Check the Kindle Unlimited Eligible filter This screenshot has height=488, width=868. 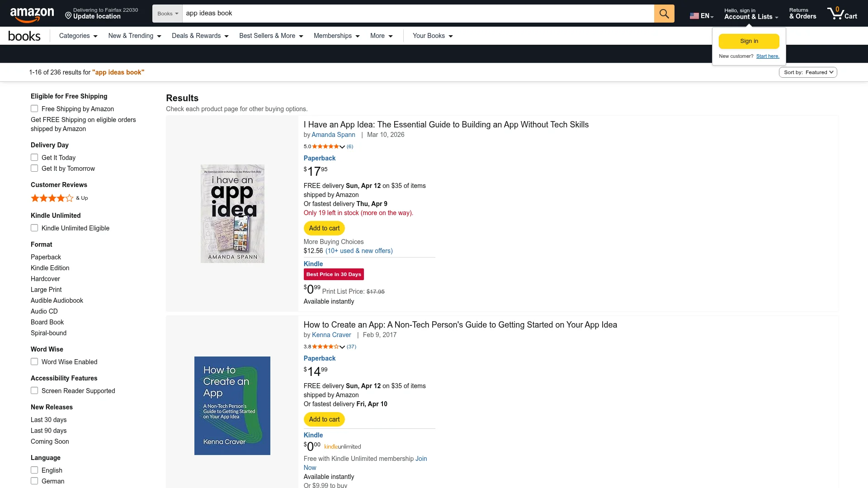pyautogui.click(x=34, y=228)
